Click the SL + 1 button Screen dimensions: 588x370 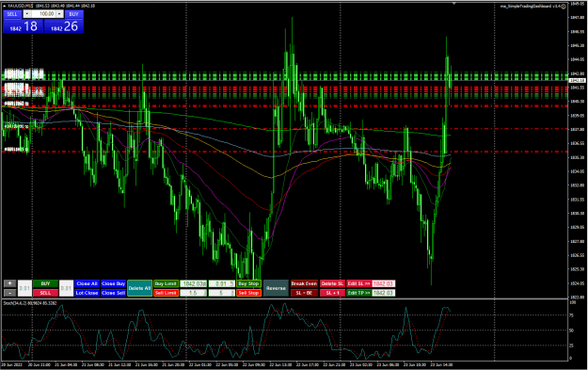click(332, 293)
